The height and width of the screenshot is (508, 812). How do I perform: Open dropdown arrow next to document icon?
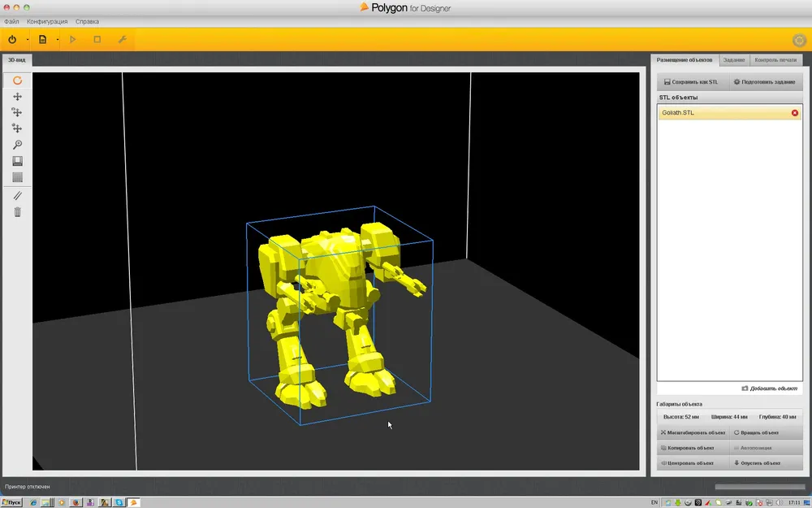[x=57, y=39]
